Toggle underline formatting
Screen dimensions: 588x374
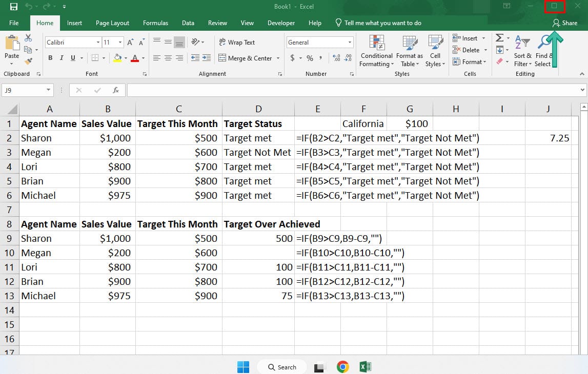point(73,58)
